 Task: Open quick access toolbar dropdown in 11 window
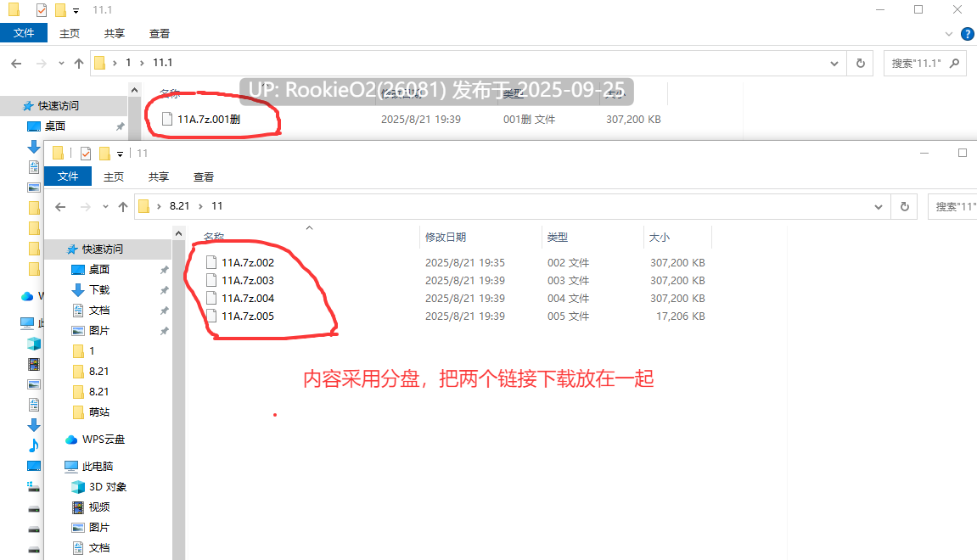pos(121,154)
